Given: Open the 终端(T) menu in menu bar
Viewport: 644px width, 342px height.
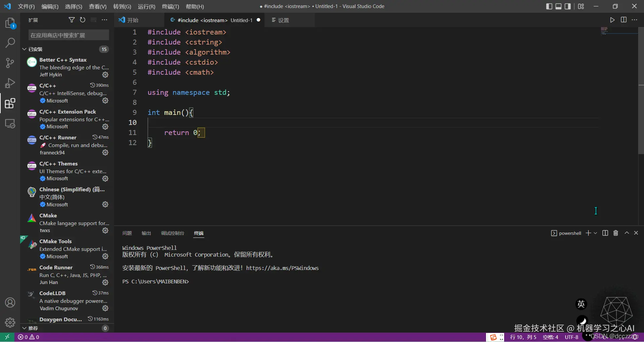Looking at the screenshot, I should coord(170,6).
